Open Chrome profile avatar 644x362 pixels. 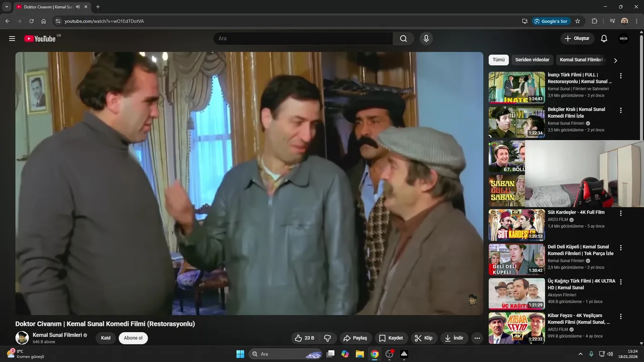624,21
